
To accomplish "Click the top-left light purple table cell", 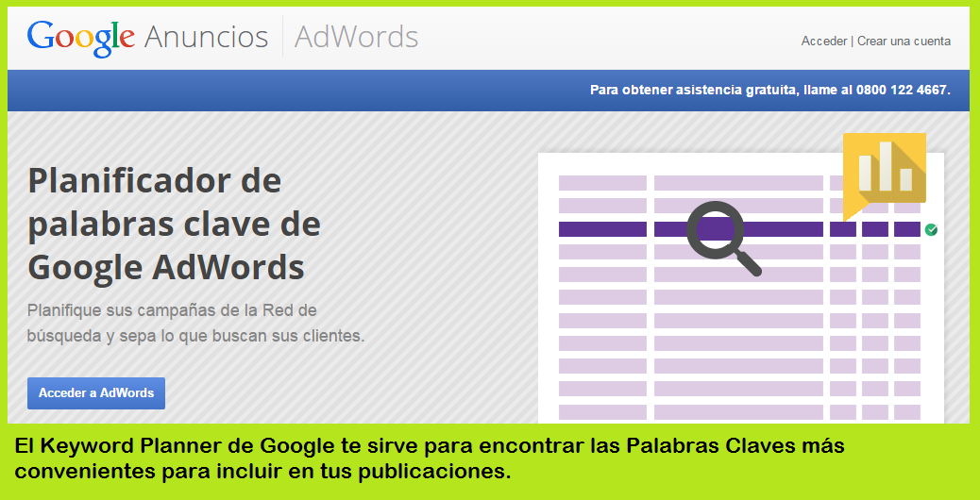I will click(x=601, y=183).
